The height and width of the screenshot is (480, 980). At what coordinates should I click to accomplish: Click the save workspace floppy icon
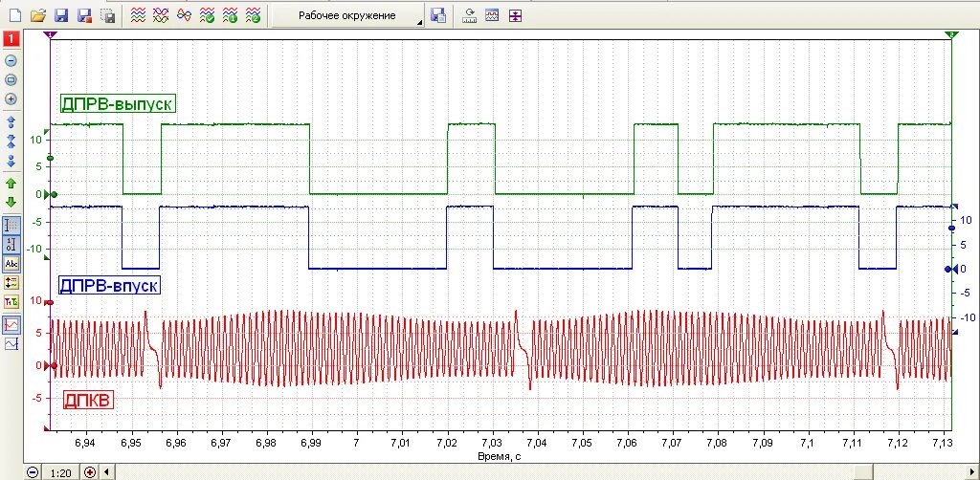pos(438,16)
